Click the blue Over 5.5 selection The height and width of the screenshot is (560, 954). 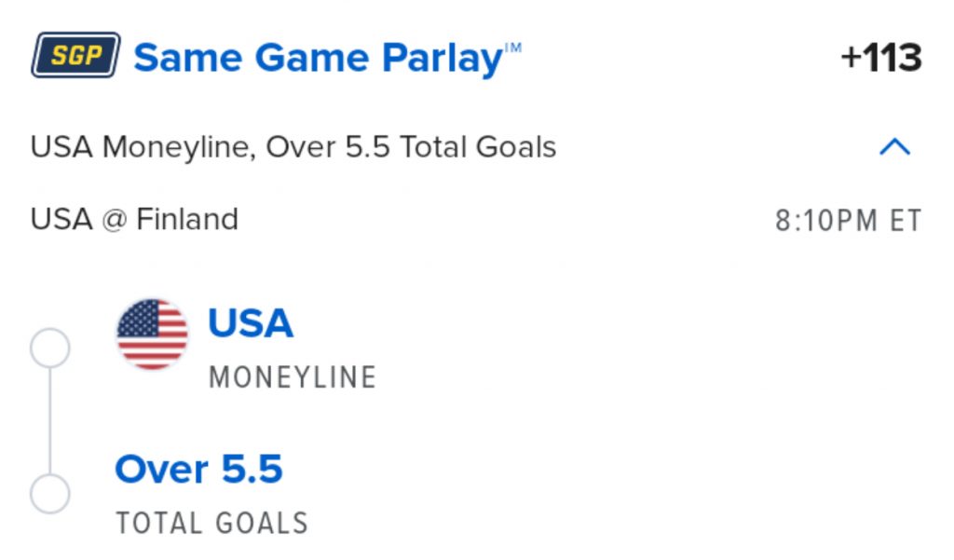tap(198, 469)
